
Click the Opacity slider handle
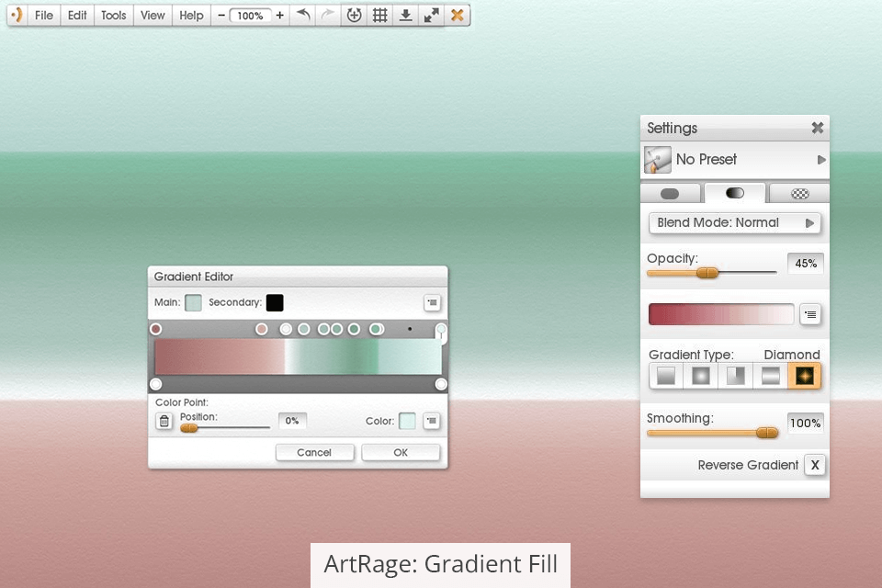(x=707, y=273)
